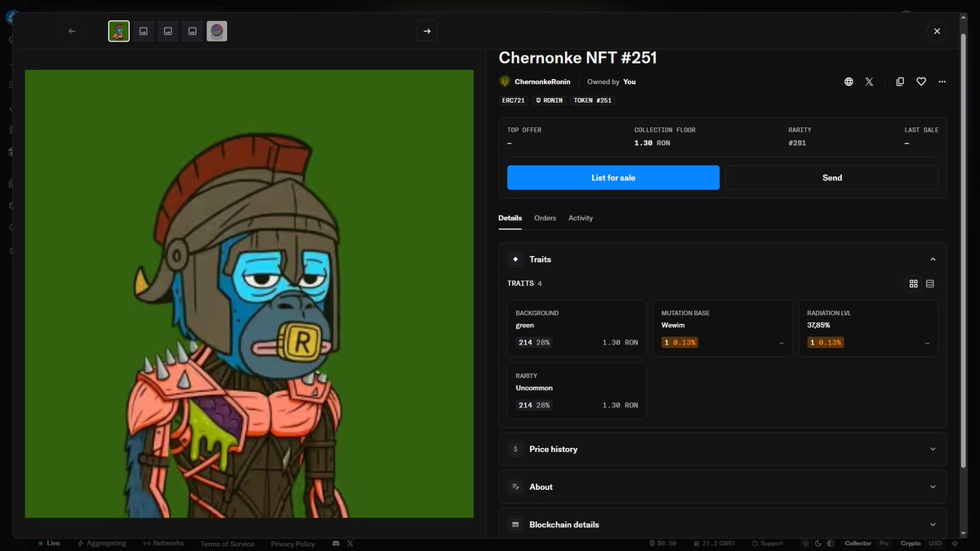This screenshot has width=980, height=551.
Task: Favorite the NFT with heart icon
Action: pos(921,82)
